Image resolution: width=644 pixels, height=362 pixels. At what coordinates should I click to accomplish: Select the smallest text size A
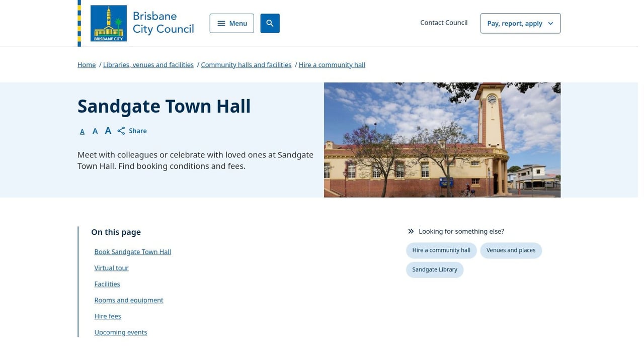point(82,131)
